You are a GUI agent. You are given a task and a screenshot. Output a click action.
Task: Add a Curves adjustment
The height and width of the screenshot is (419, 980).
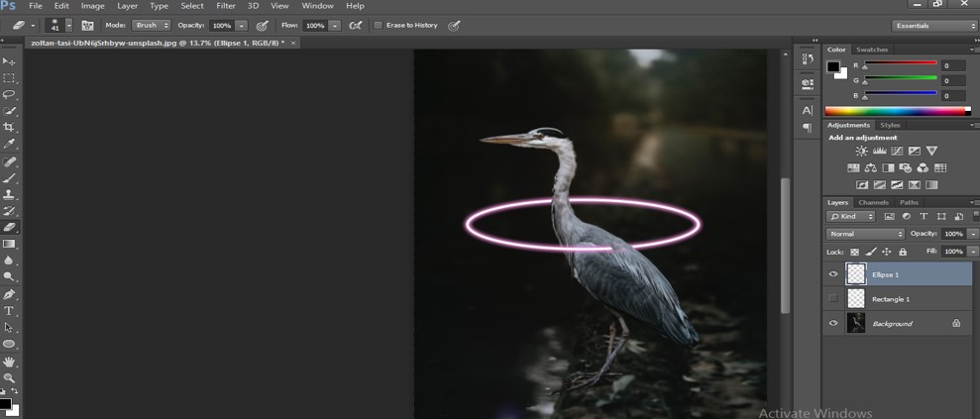897,152
